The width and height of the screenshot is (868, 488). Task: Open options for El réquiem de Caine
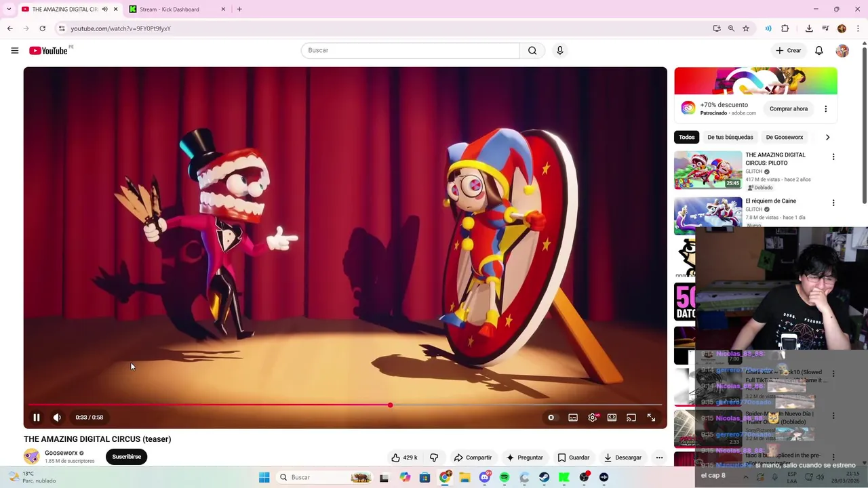(x=833, y=203)
